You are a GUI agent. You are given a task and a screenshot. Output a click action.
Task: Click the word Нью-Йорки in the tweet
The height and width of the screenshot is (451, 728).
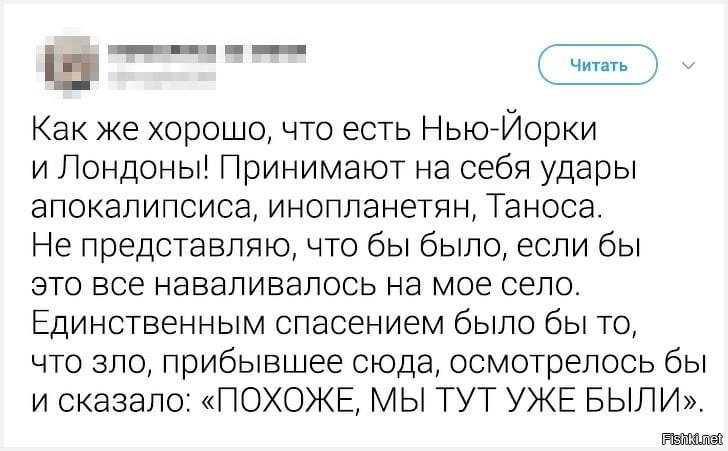pyautogui.click(x=509, y=128)
